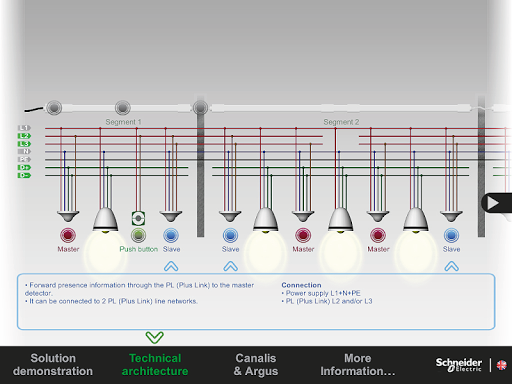The width and height of the screenshot is (512, 384).
Task: Click the grey cone sensor above the Segment 1 Slave
Action: [x=171, y=216]
